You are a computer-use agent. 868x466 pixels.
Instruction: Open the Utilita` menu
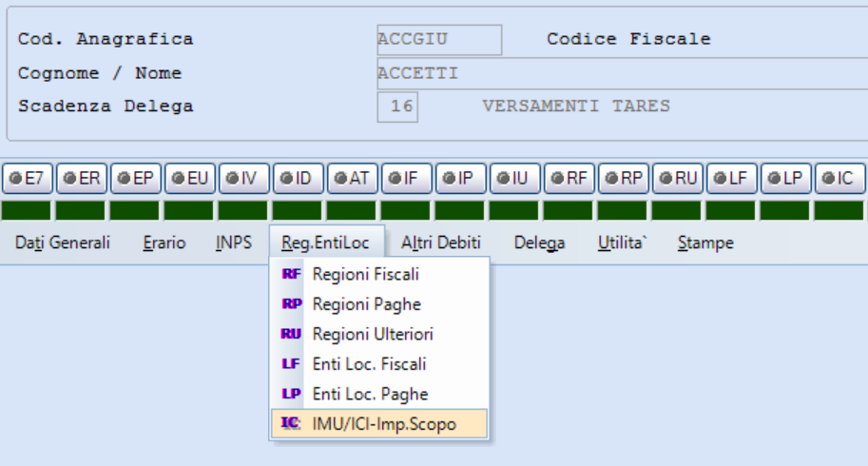coord(622,243)
